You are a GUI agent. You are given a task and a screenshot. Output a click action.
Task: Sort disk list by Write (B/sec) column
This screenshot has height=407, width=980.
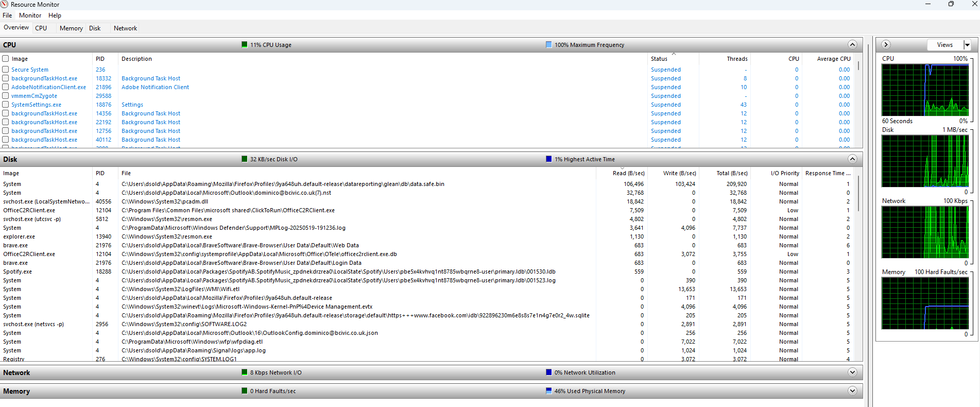point(679,173)
